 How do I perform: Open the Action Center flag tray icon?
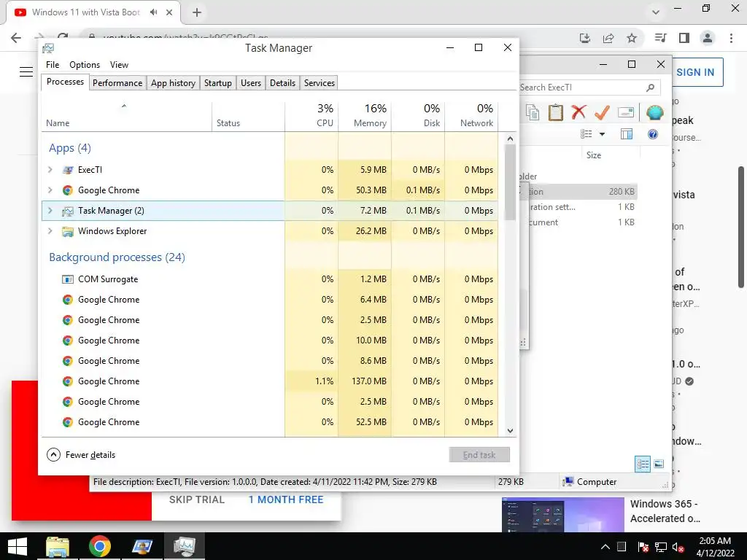point(643,547)
